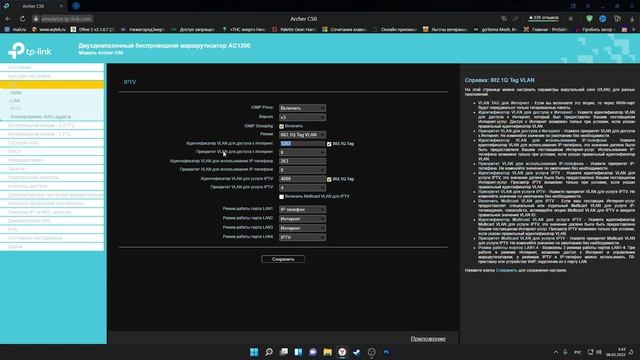Image resolution: width=640 pixels, height=360 pixels.
Task: Open the IGMP Proxy dropdown
Action: click(302, 108)
